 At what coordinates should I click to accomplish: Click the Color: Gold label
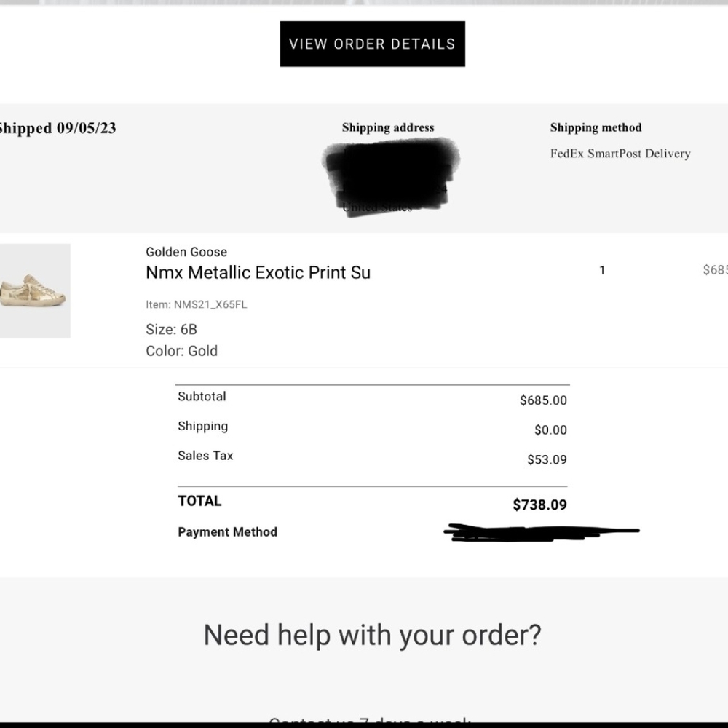pyautogui.click(x=181, y=351)
